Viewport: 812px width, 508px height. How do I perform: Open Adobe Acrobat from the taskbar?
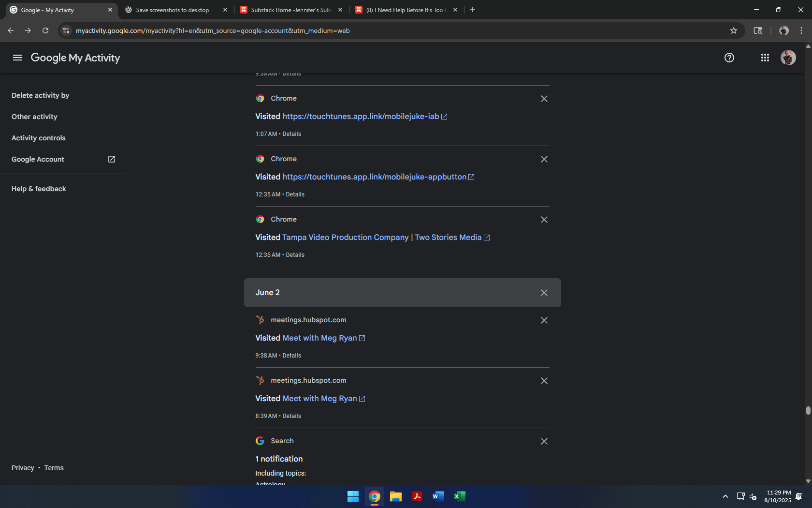tap(417, 496)
